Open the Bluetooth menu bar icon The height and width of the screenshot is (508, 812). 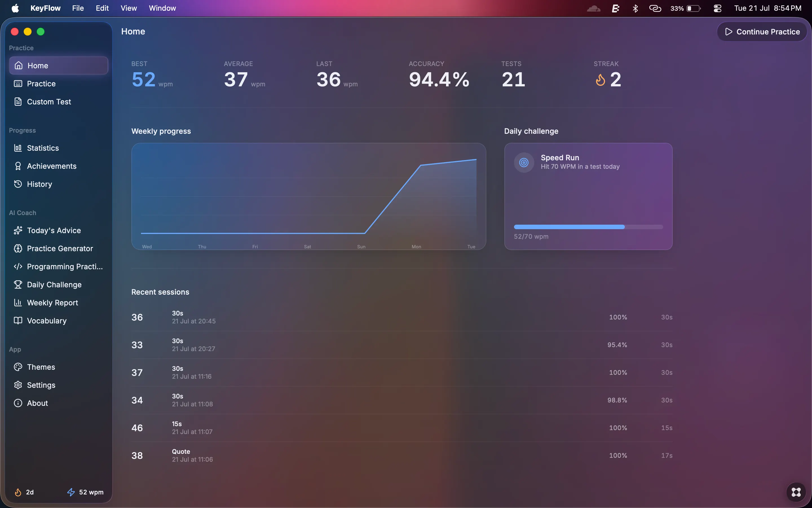click(635, 8)
